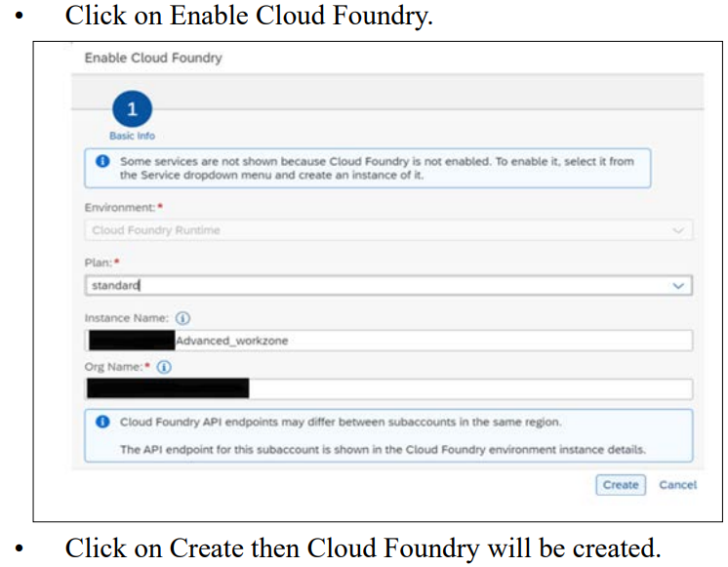728x567 pixels.
Task: Click the Basic Info step label
Action: pos(133,136)
